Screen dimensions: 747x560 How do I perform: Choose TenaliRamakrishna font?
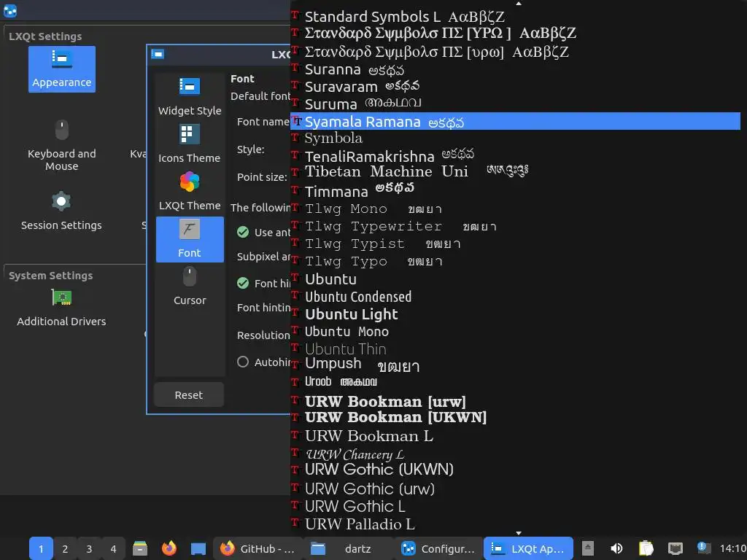(x=515, y=156)
